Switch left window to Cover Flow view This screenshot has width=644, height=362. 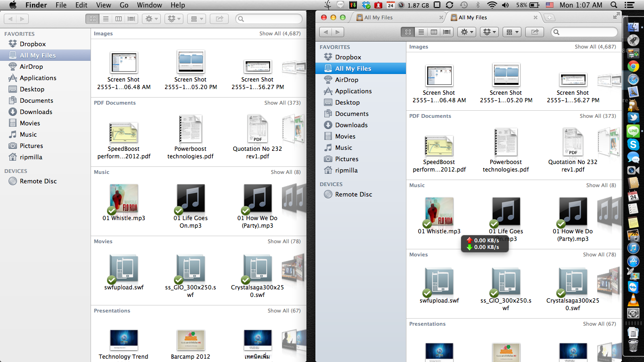132,19
